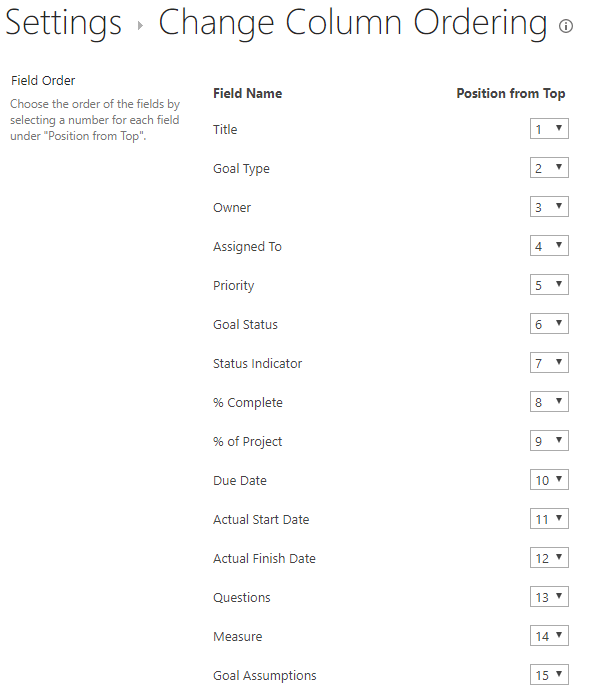Click the Position from Top column header

pos(510,93)
